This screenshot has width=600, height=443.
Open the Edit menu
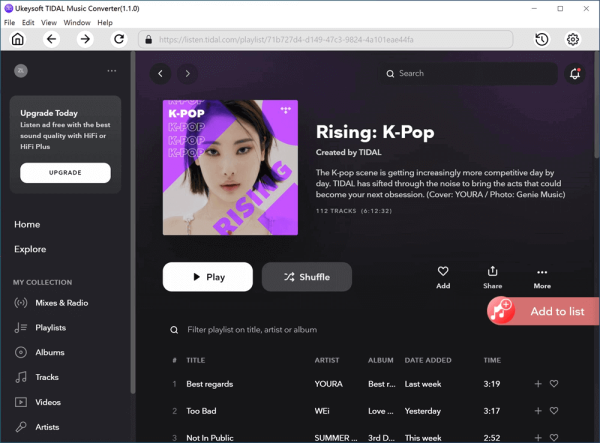(28, 23)
